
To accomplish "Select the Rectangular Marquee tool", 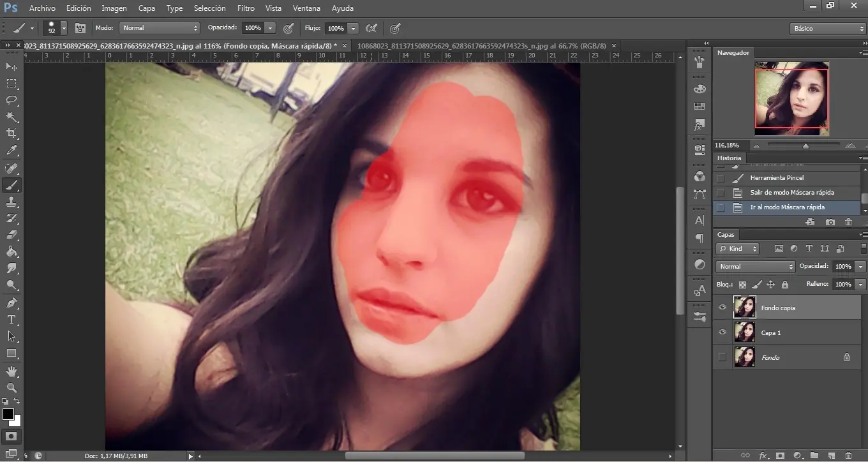I will click(x=11, y=84).
